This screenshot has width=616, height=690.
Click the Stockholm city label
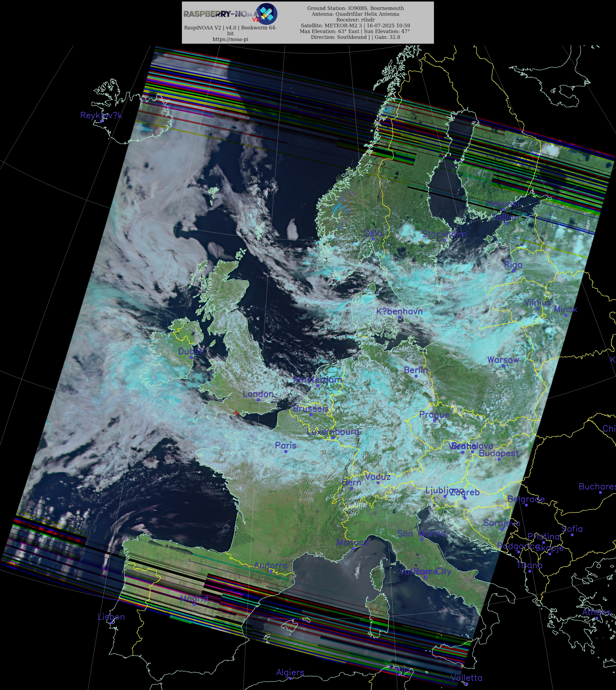click(444, 234)
